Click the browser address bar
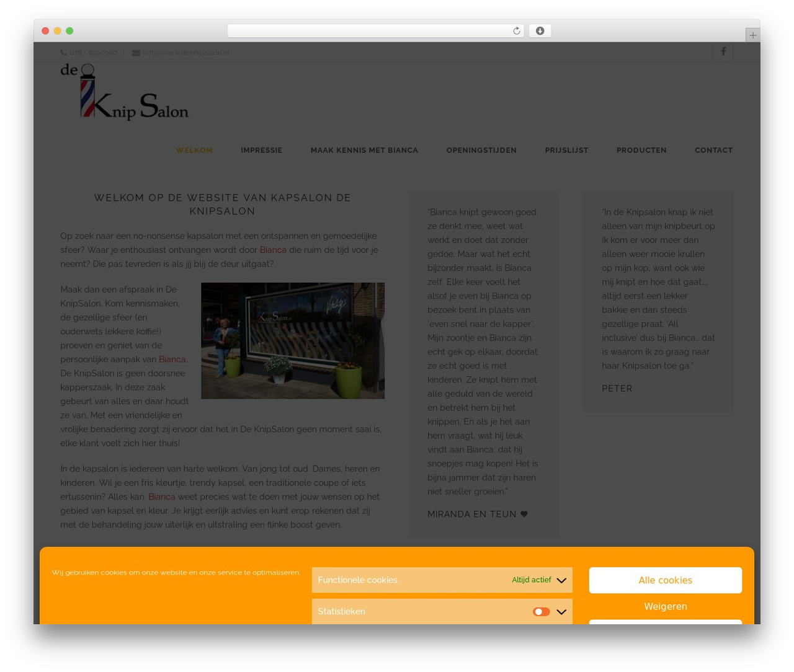Image resolution: width=794 pixels, height=672 pixels. 375,31
